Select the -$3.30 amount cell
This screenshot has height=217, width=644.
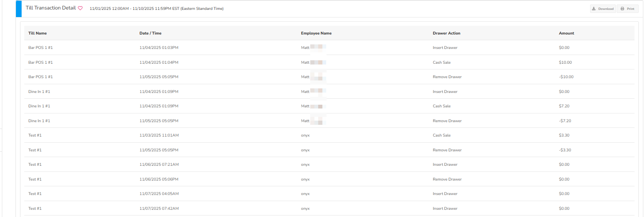[x=565, y=150]
